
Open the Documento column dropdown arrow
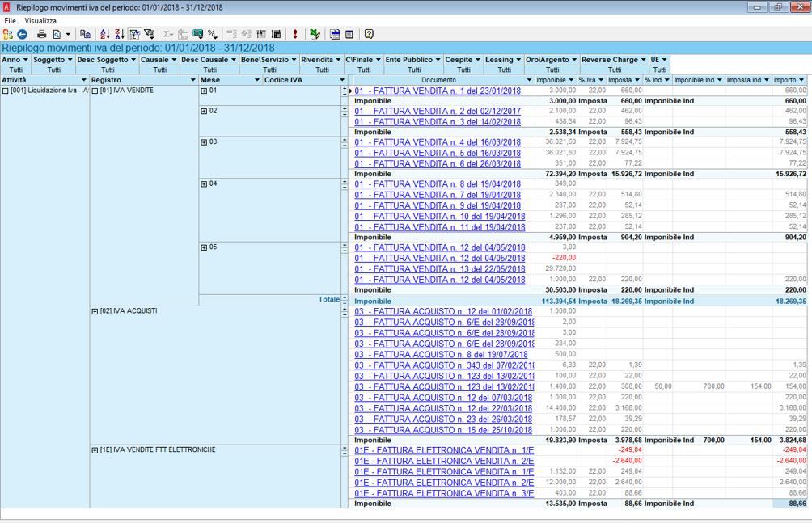point(529,80)
